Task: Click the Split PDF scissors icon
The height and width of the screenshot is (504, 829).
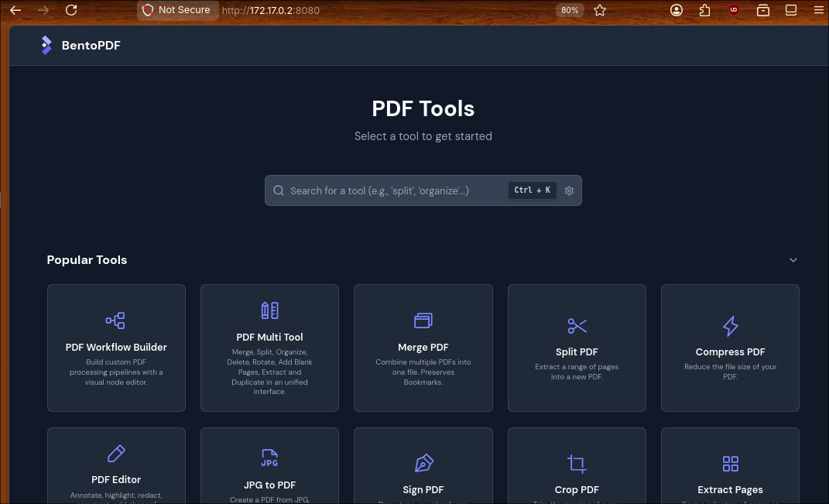Action: [577, 326]
